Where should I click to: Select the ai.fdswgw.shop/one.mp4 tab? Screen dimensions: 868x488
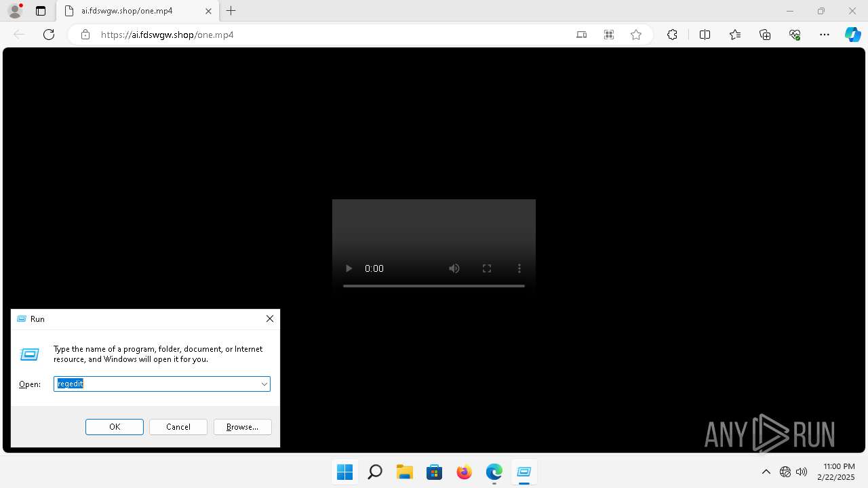[x=136, y=11]
